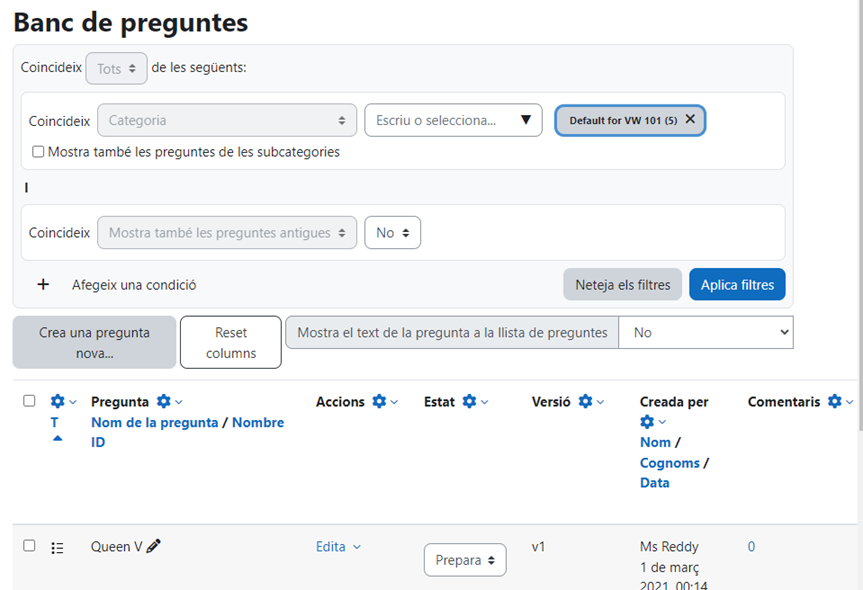Viewport: 863px width, 590px height.
Task: Remove the Default for VW 101 filter
Action: tap(690, 119)
